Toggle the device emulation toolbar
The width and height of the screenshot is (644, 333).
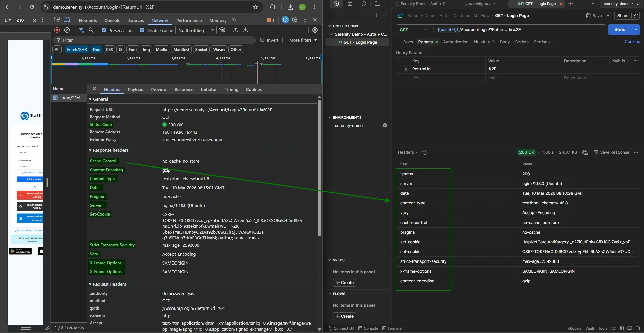[67, 20]
